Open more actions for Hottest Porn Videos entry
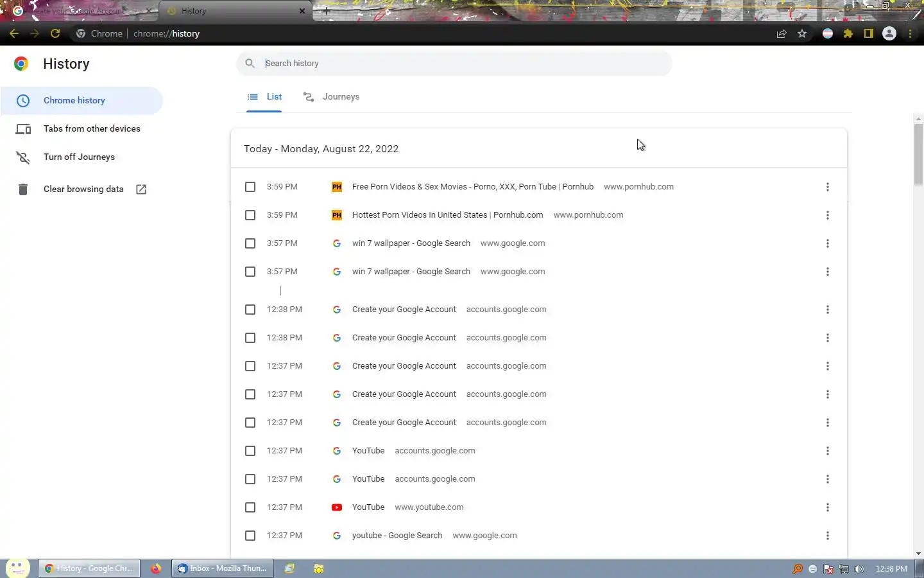Viewport: 924px width, 578px height. 828,215
